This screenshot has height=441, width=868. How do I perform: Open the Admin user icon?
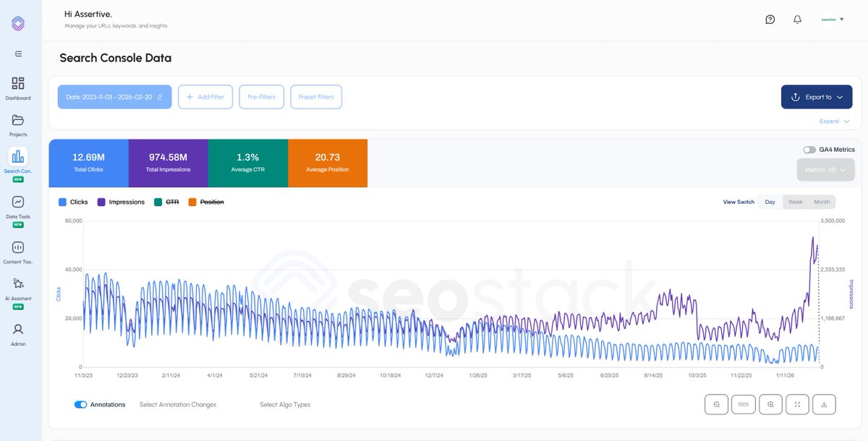click(x=18, y=329)
